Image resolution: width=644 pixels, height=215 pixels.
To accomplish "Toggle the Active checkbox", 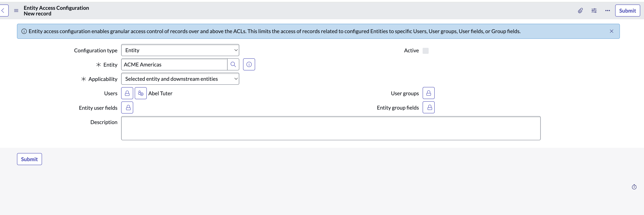I will (425, 51).
